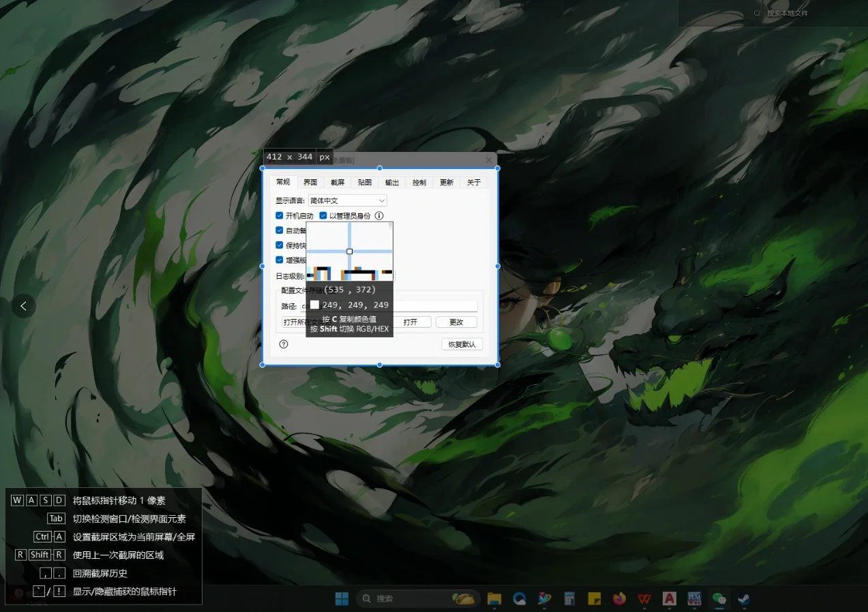Click the taco icon in taskbar search
This screenshot has height=612, width=868.
464,598
